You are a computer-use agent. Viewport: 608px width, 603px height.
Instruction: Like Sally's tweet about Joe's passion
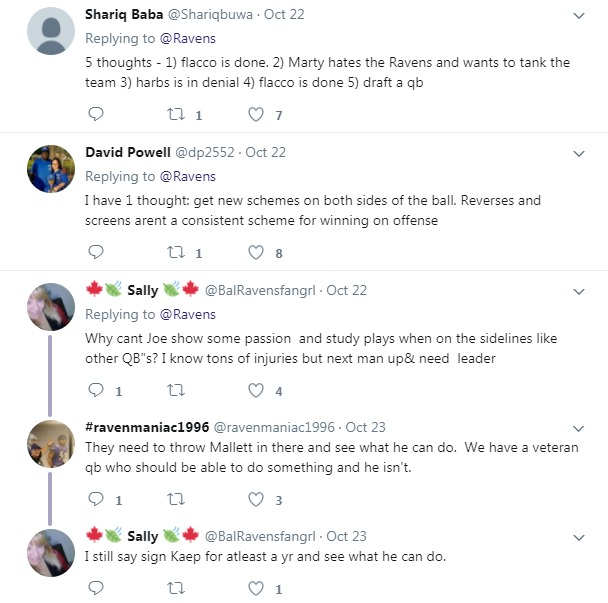click(256, 391)
